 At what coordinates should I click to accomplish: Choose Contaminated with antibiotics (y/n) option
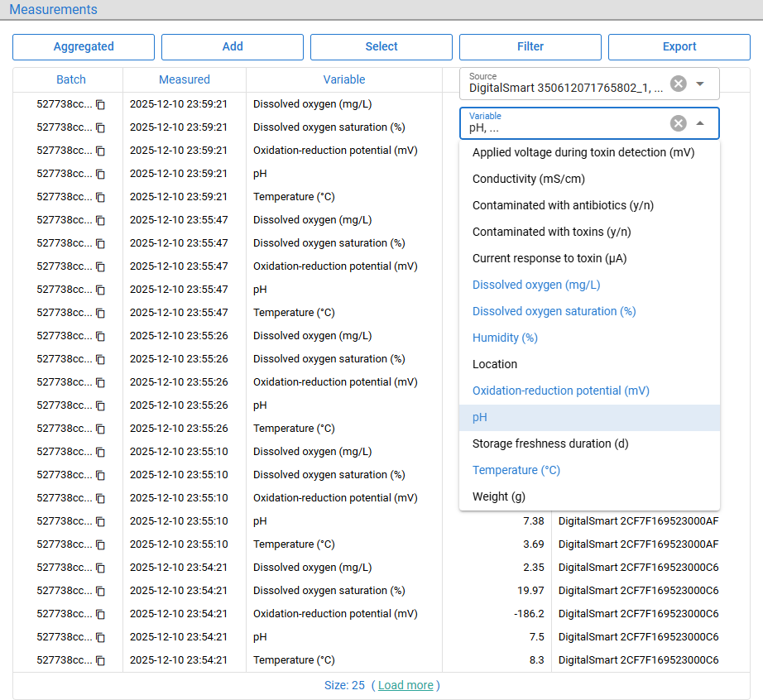589,205
